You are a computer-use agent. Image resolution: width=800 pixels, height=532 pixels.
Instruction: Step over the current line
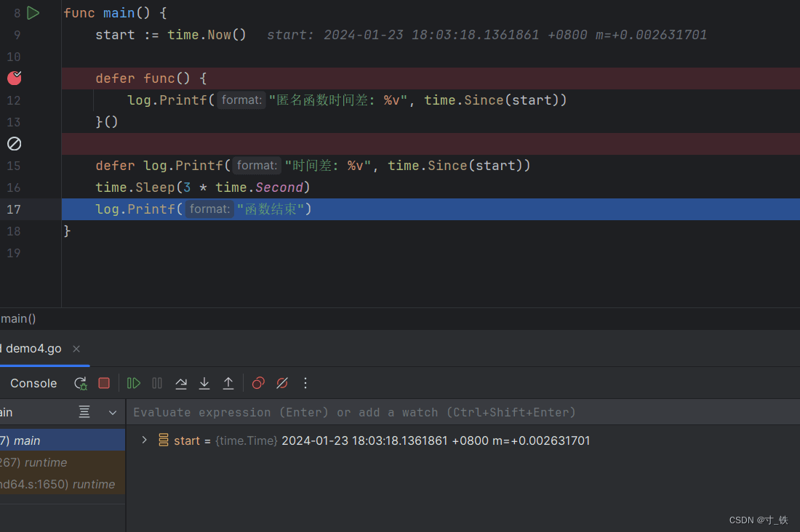(x=181, y=383)
